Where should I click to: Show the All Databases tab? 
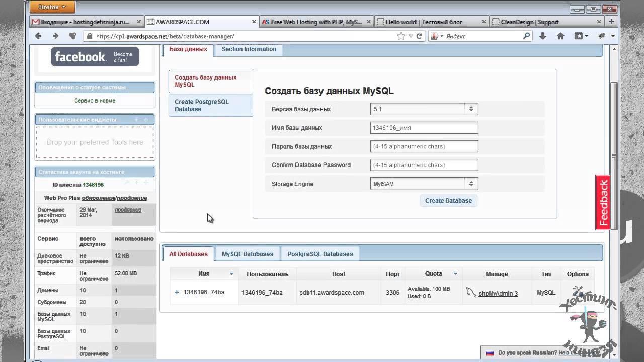coord(189,254)
